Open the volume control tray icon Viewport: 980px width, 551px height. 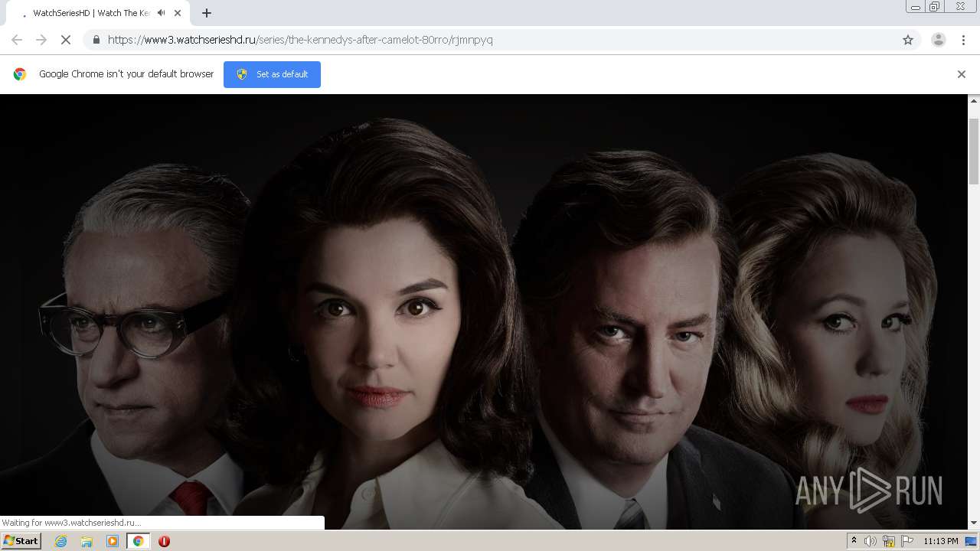click(871, 541)
